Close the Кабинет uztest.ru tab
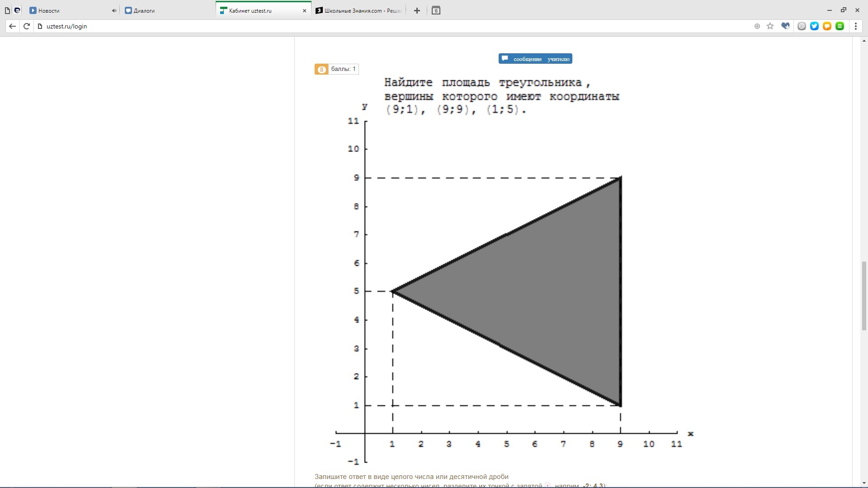 coord(304,10)
